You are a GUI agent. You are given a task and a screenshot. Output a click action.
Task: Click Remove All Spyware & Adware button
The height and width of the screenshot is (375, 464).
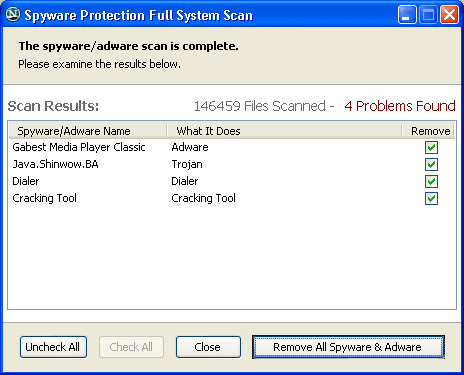coord(348,347)
